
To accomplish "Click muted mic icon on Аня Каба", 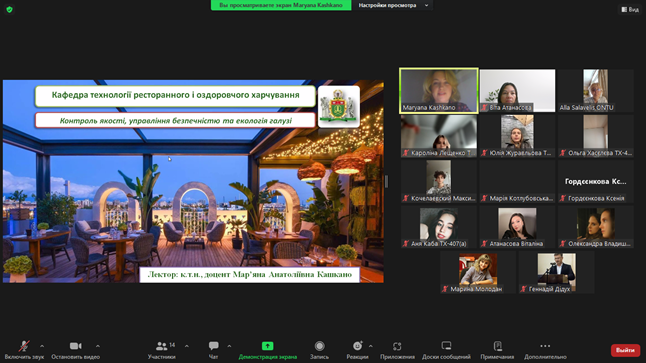I will [x=406, y=244].
